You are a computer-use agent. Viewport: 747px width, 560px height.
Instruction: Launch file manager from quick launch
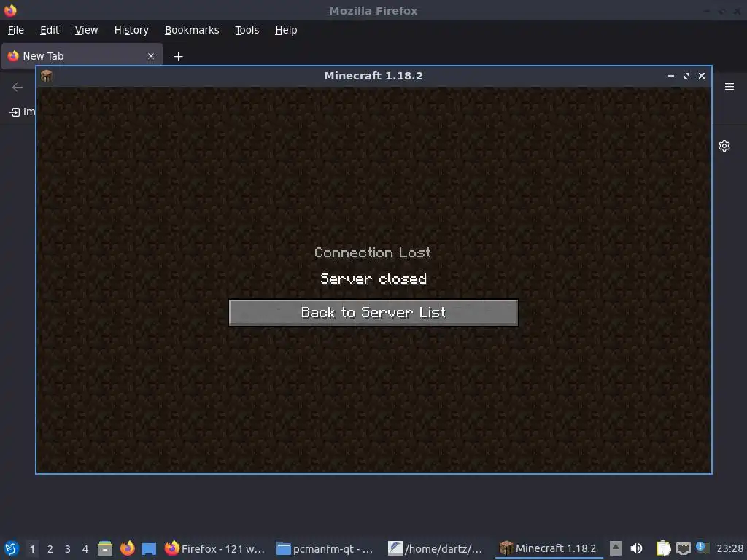pos(105,548)
